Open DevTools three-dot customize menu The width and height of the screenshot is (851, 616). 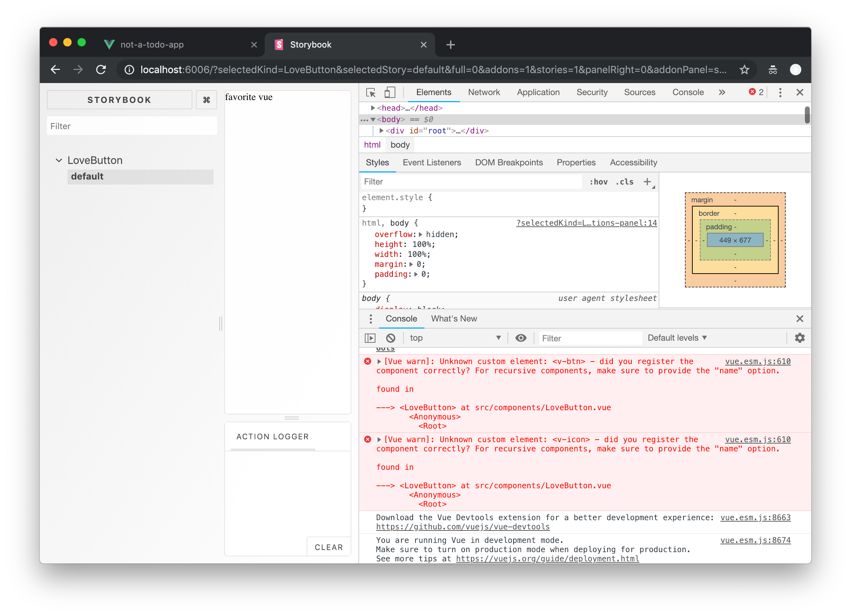780,92
